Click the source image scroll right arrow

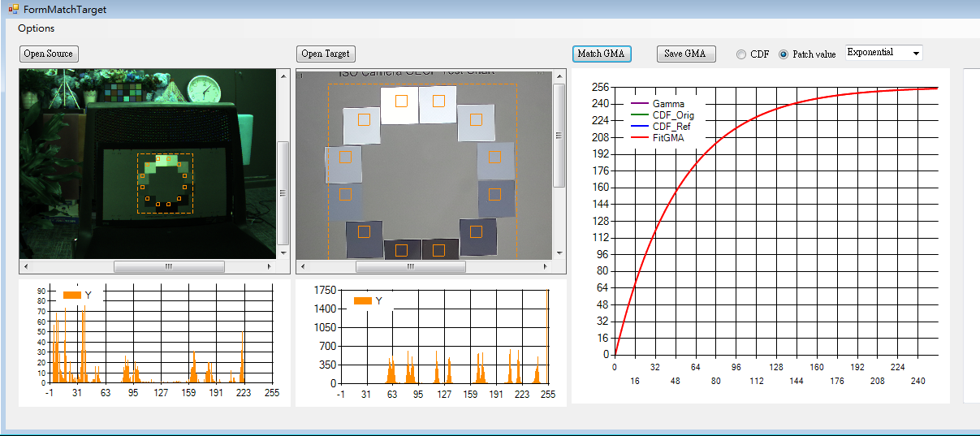click(x=270, y=266)
